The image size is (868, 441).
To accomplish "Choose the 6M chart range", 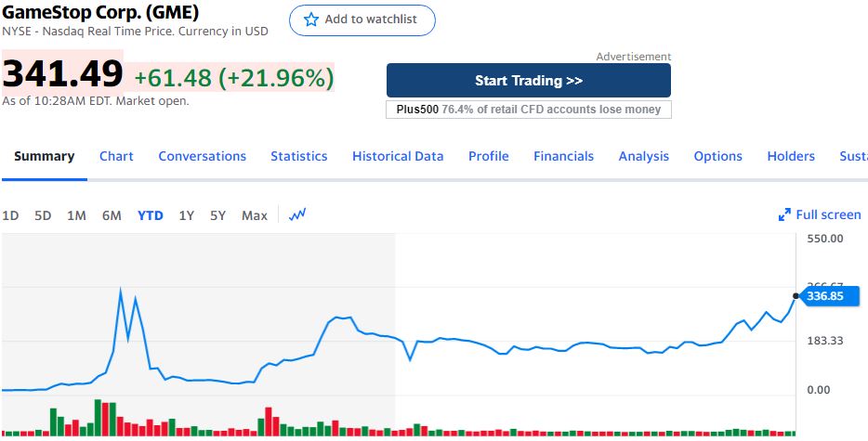I will coord(112,215).
